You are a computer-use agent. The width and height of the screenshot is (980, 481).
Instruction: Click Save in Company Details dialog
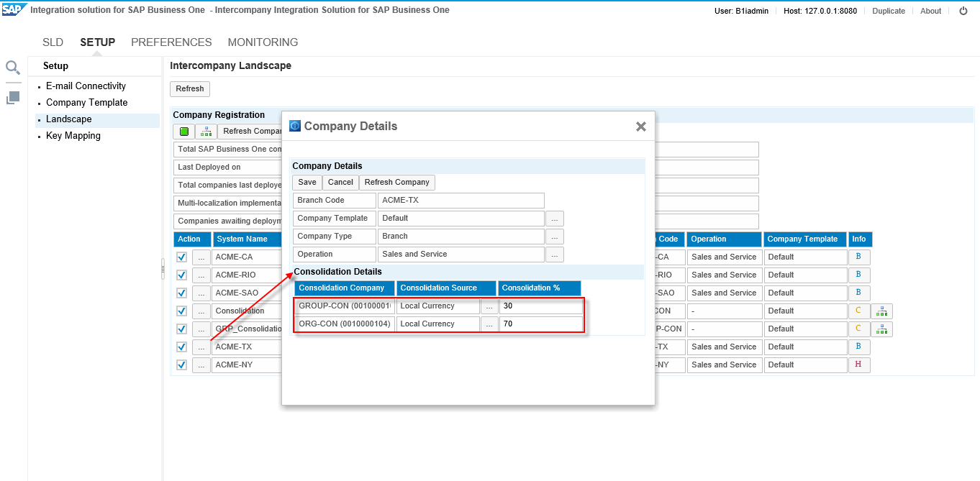(307, 183)
